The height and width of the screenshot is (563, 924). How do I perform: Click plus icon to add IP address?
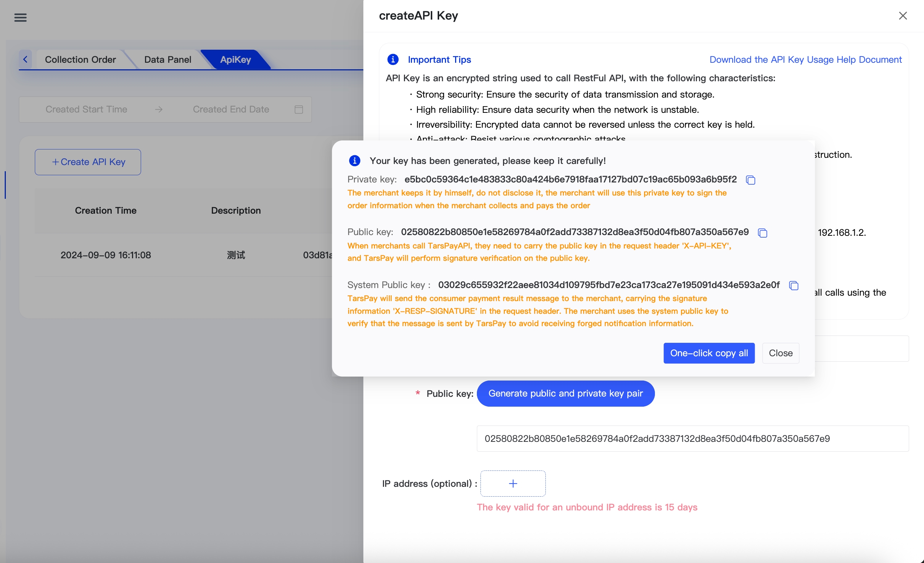[513, 484]
